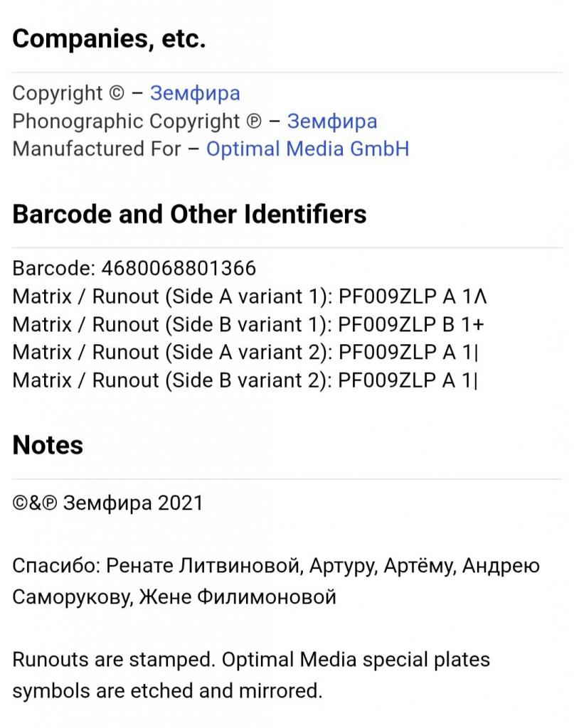Click the Спасибо acknowledgement paragraph
Screen dimensions: 574x728
pyautogui.click(x=276, y=582)
